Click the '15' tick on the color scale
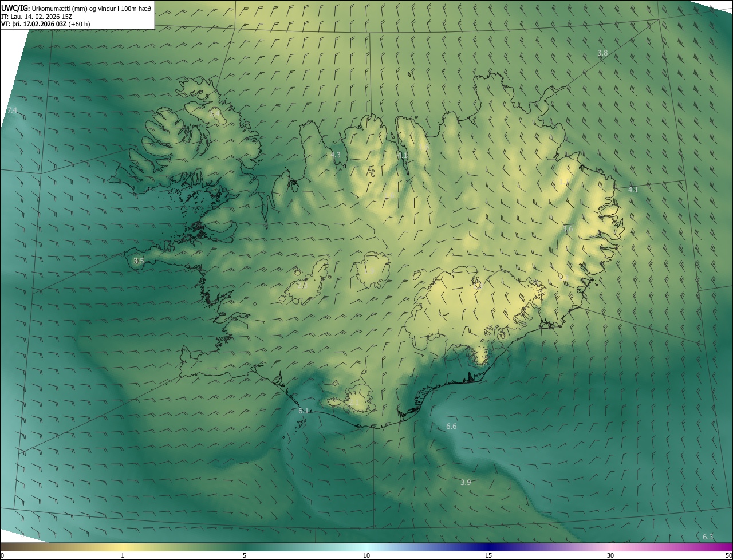Image resolution: width=733 pixels, height=560 pixels. pos(488,555)
